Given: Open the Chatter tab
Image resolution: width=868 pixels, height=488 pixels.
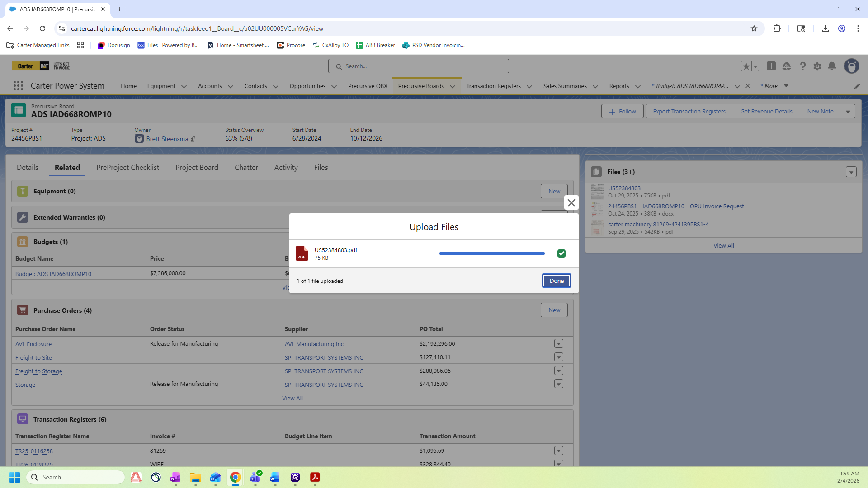Looking at the screenshot, I should click(246, 168).
